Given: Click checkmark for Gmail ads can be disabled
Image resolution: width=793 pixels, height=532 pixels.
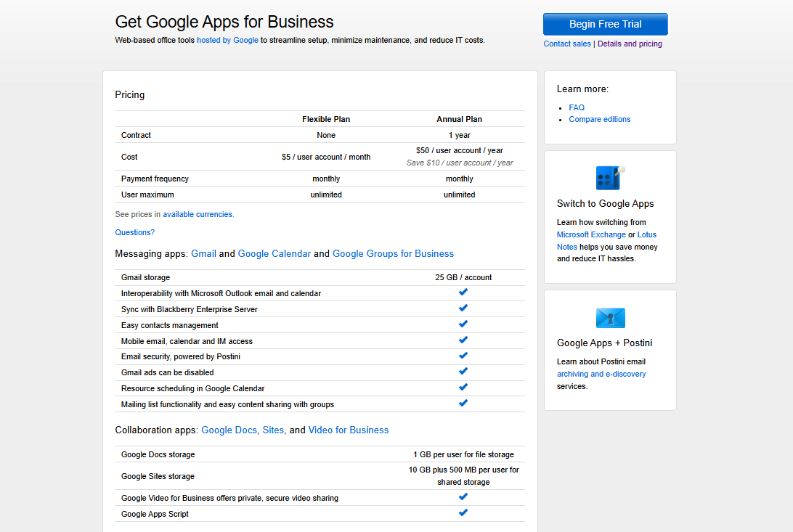Looking at the screenshot, I should coord(463,372).
